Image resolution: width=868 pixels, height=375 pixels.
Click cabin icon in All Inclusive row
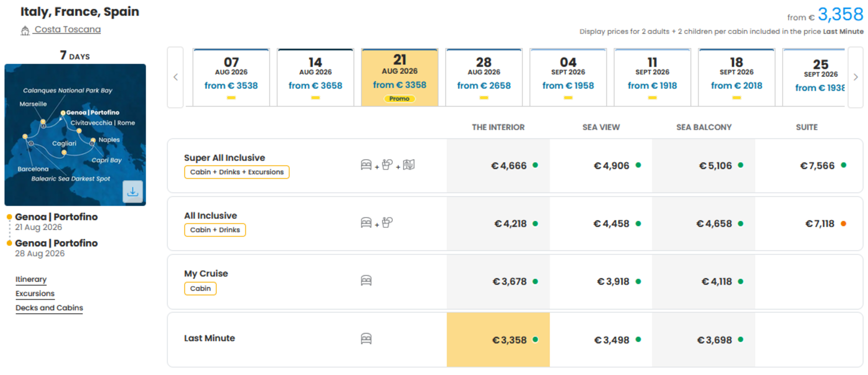[366, 223]
